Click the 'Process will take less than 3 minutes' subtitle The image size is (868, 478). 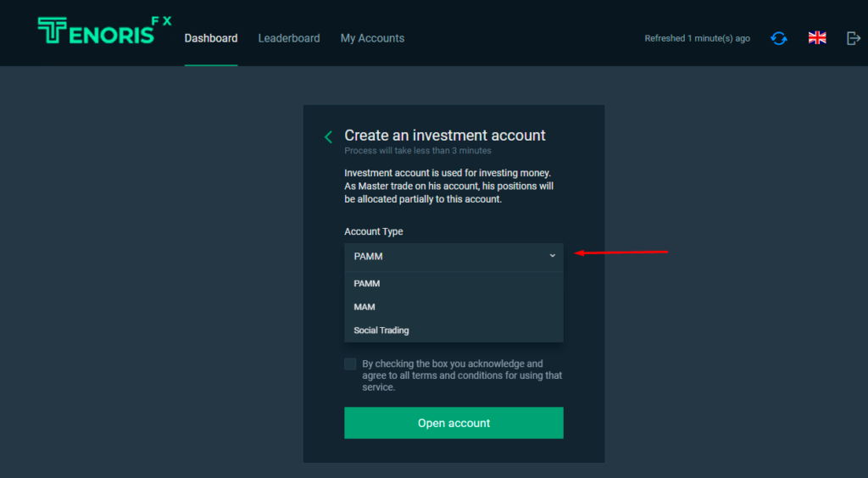click(x=418, y=151)
